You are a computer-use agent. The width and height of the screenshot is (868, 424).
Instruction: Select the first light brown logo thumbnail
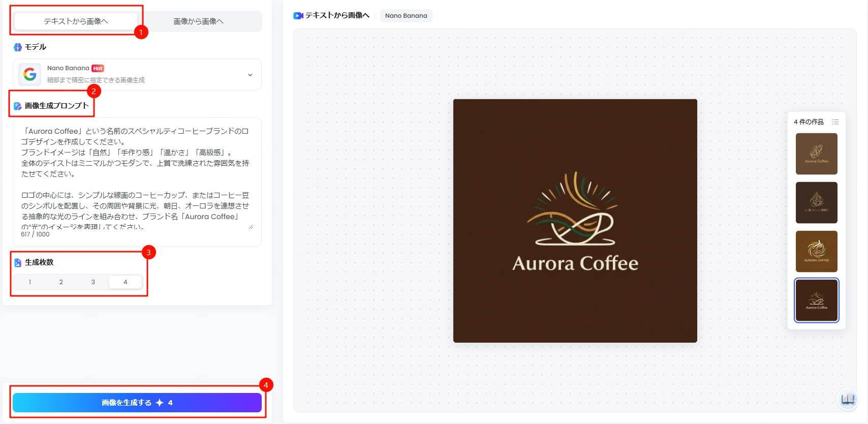[816, 154]
